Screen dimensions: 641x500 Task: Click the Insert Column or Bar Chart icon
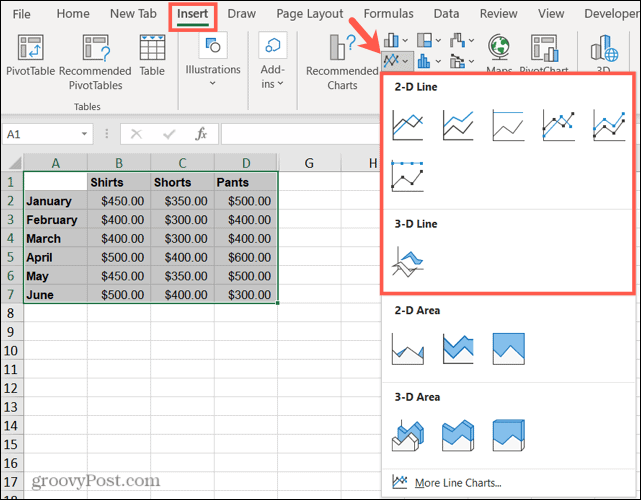coord(391,40)
